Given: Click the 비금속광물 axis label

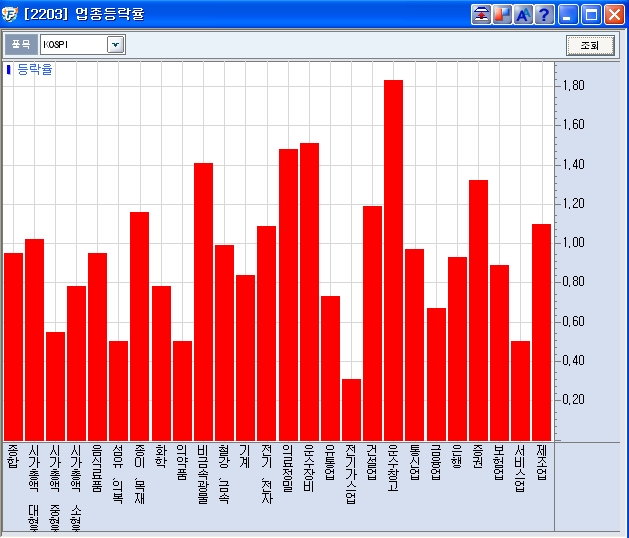Looking at the screenshot, I should [203, 474].
